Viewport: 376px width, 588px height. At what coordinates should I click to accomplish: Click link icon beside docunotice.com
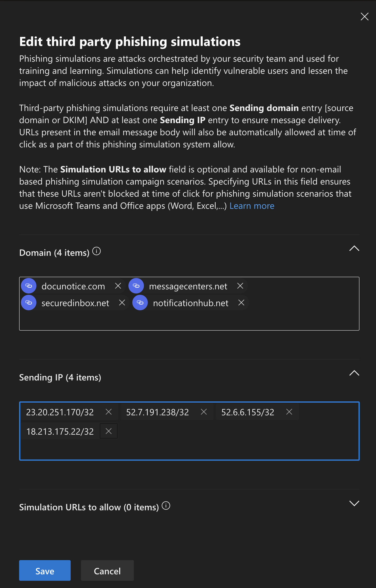click(x=29, y=286)
